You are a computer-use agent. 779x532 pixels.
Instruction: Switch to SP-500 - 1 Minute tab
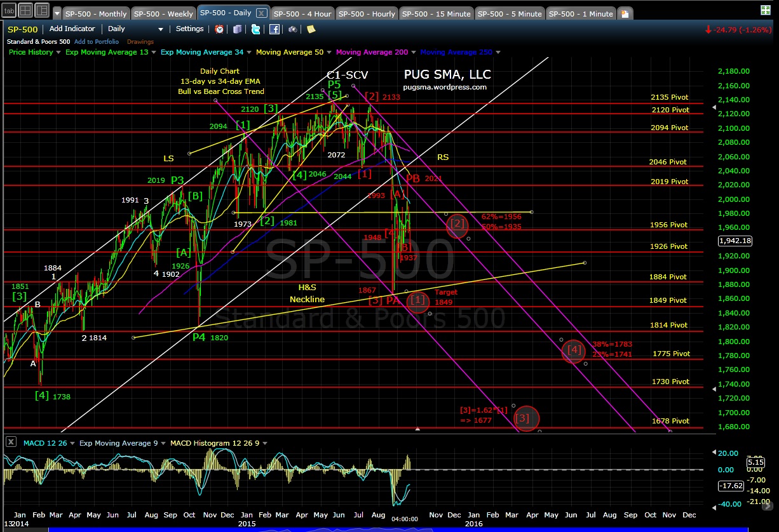(x=581, y=14)
